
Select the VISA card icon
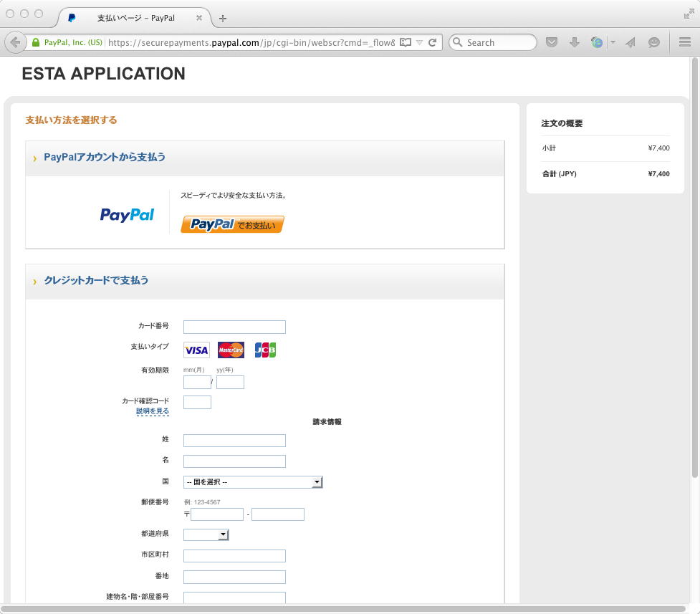click(x=196, y=350)
